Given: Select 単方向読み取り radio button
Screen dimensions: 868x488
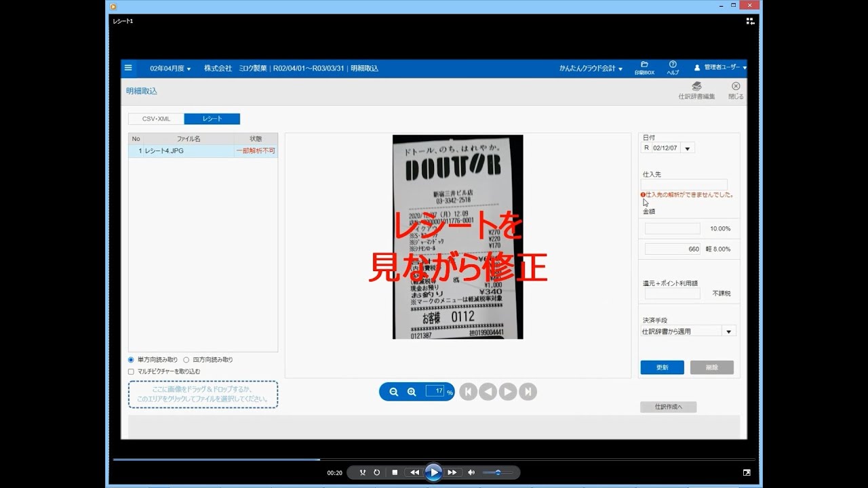Looking at the screenshot, I should pos(131,360).
